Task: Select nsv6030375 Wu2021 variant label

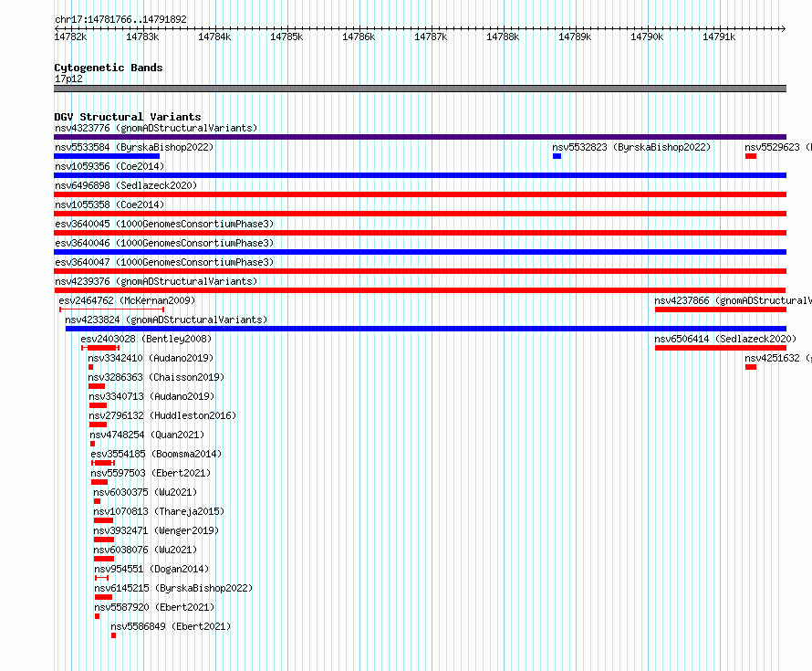Action: [145, 492]
